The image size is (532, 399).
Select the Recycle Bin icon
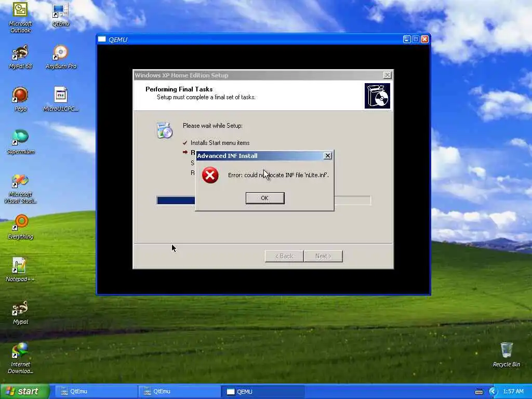pyautogui.click(x=506, y=355)
